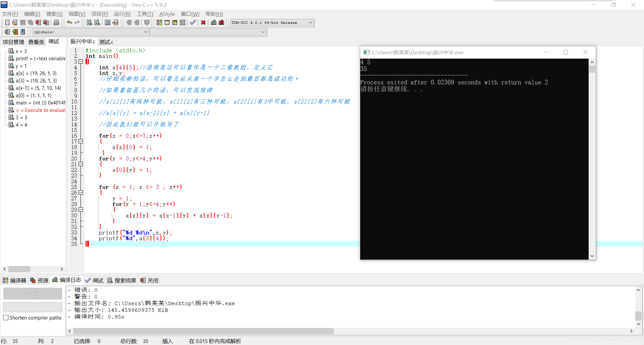Print the current file

click(x=56, y=22)
